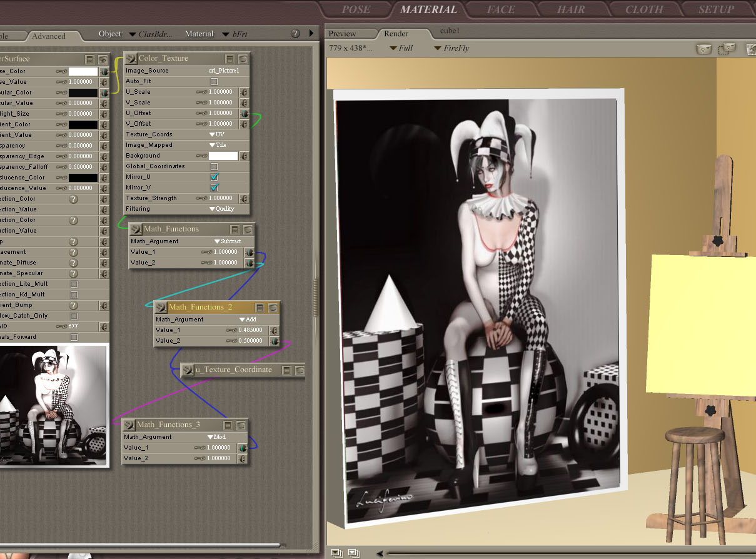756x559 pixels.
Task: Click the Area Render icon
Action: [727, 49]
